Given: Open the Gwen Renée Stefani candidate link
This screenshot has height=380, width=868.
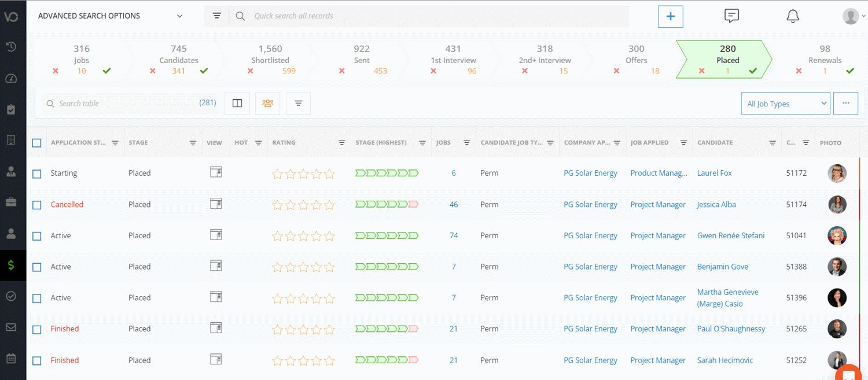Looking at the screenshot, I should click(731, 235).
